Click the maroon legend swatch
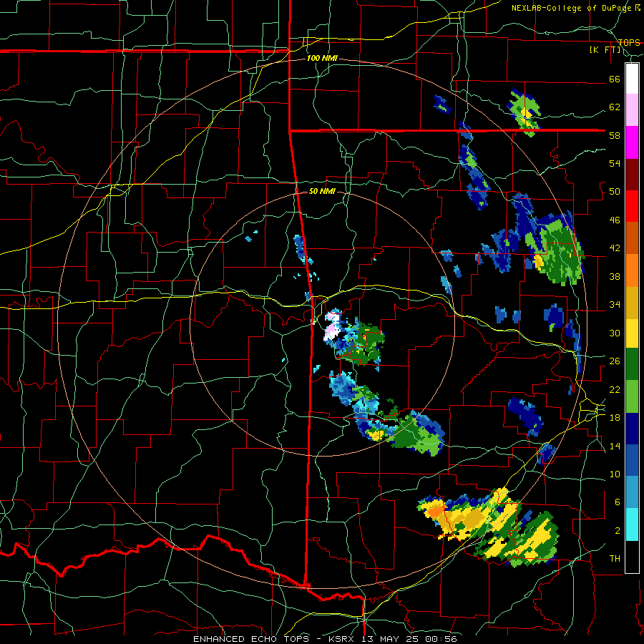This screenshot has height=644, width=644. [x=632, y=175]
